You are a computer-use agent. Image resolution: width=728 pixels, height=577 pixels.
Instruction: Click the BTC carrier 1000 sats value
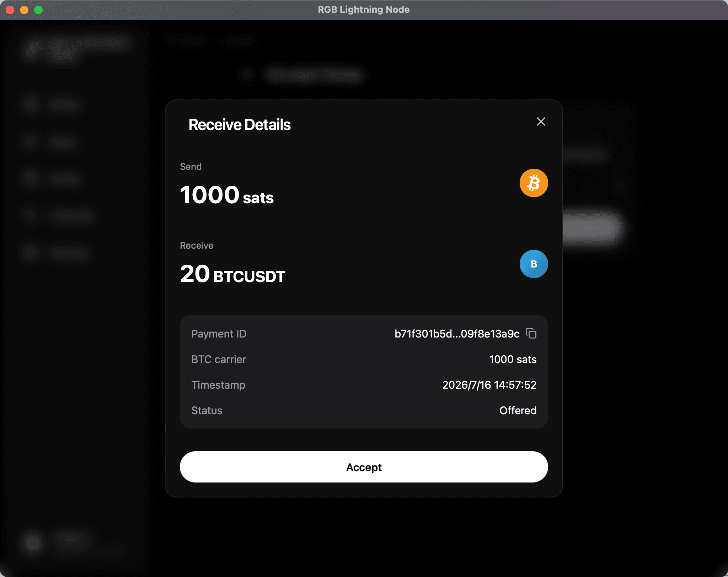tap(513, 359)
